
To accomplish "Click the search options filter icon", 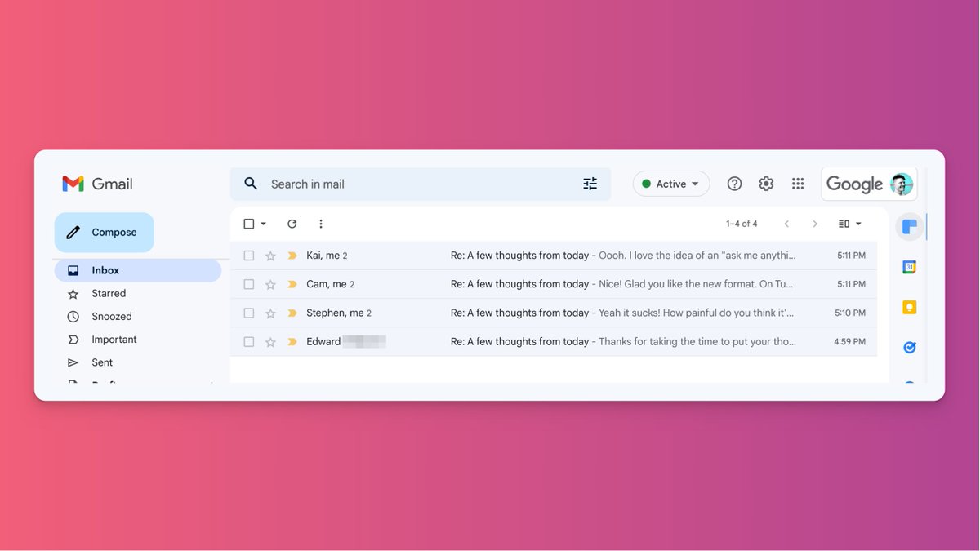I will click(590, 184).
